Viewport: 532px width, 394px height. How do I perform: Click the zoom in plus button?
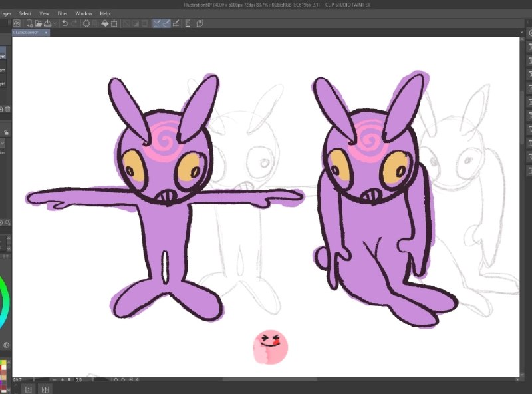(62, 380)
